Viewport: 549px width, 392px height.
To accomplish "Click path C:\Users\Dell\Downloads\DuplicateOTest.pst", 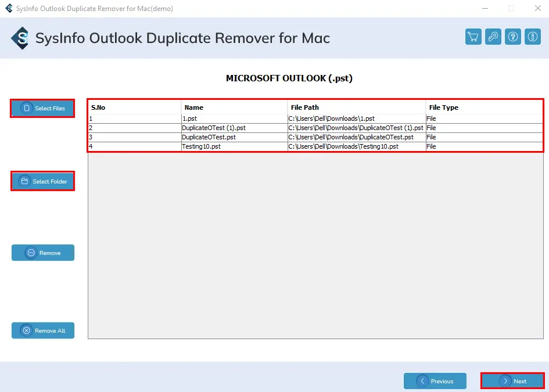I will (357, 137).
